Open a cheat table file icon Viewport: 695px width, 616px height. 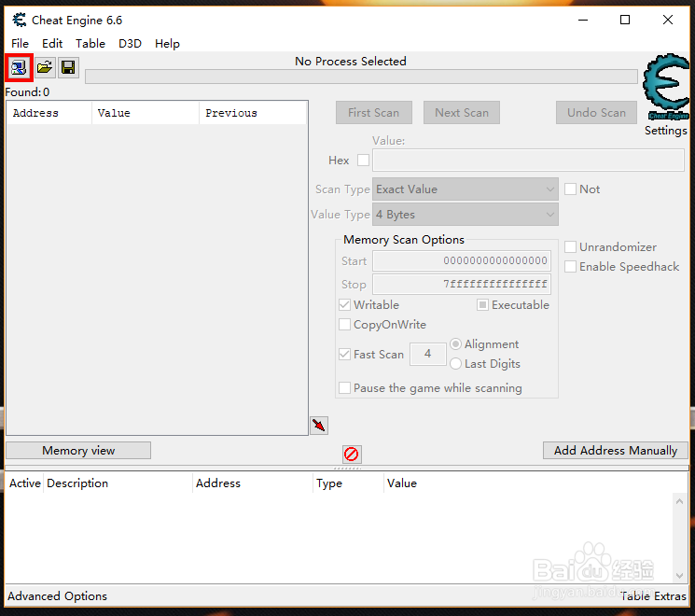click(45, 68)
